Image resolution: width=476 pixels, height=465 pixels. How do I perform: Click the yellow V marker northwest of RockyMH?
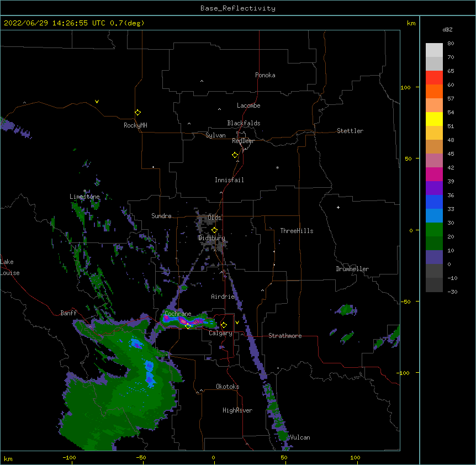(x=97, y=102)
